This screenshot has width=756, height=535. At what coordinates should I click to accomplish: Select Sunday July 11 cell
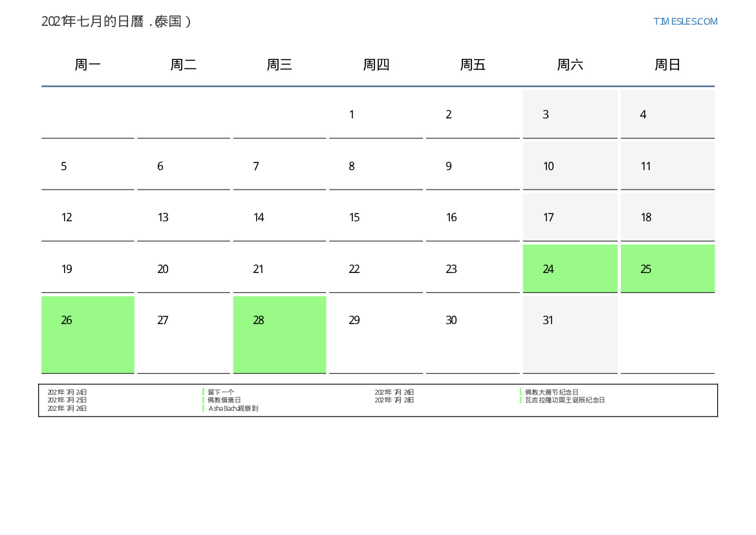pos(667,166)
